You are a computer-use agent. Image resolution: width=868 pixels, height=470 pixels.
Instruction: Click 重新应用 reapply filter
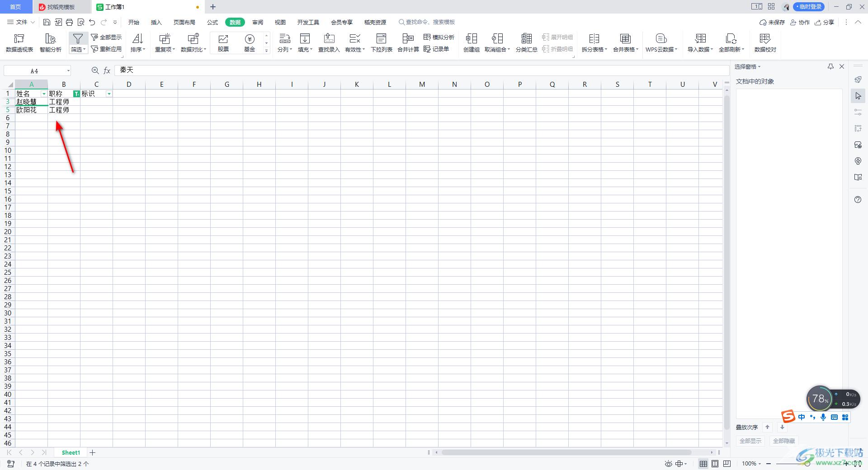[106, 49]
